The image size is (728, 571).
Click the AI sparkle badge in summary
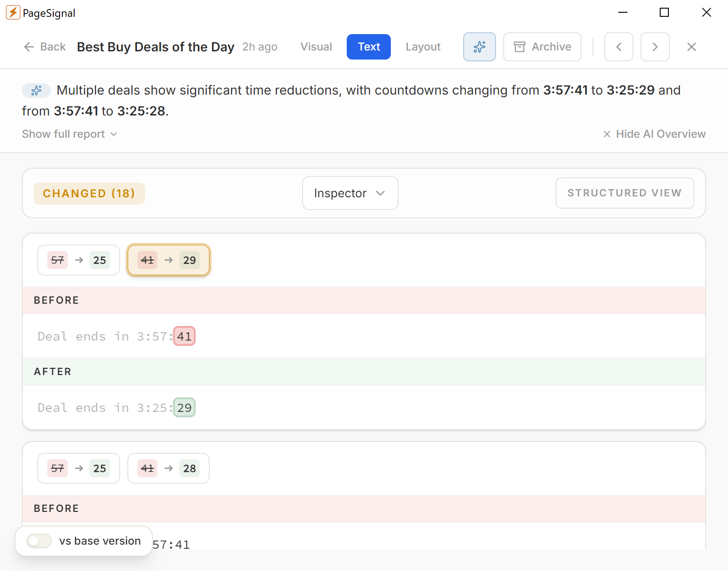(x=36, y=90)
